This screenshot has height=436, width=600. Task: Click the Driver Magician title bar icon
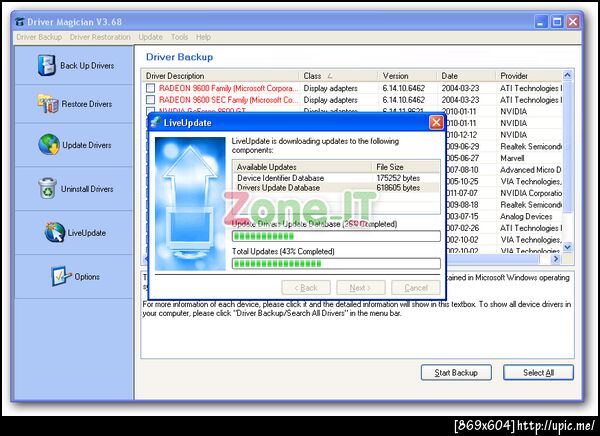click(x=20, y=22)
